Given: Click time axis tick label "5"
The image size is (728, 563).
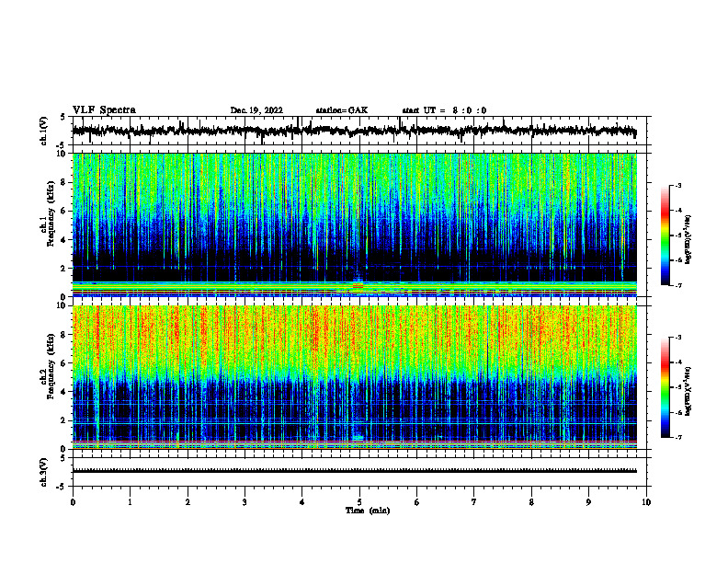Looking at the screenshot, I should pyautogui.click(x=359, y=502).
